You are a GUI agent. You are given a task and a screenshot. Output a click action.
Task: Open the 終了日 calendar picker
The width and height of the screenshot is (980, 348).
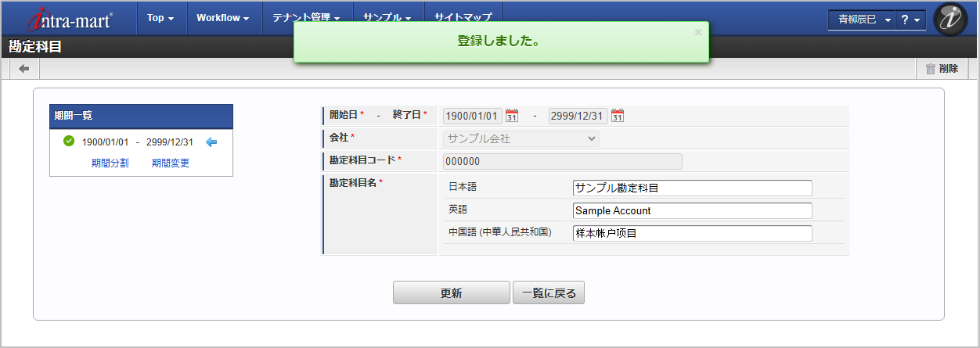tap(618, 116)
